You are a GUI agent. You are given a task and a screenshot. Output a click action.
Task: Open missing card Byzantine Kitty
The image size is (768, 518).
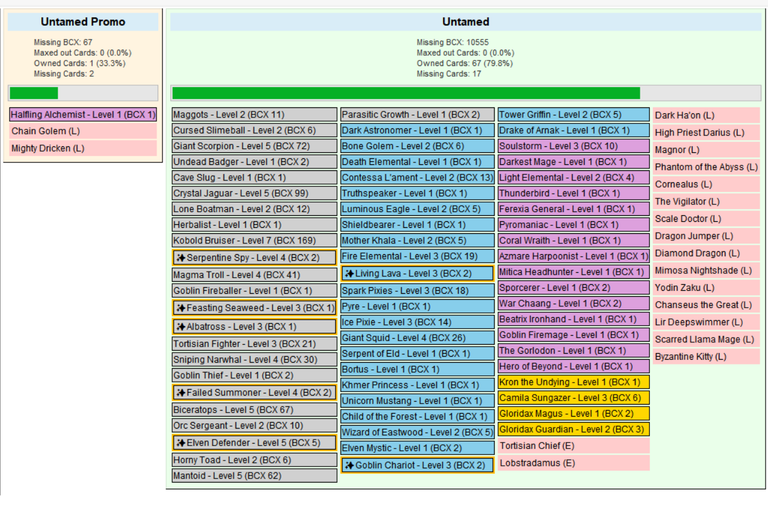coord(706,356)
